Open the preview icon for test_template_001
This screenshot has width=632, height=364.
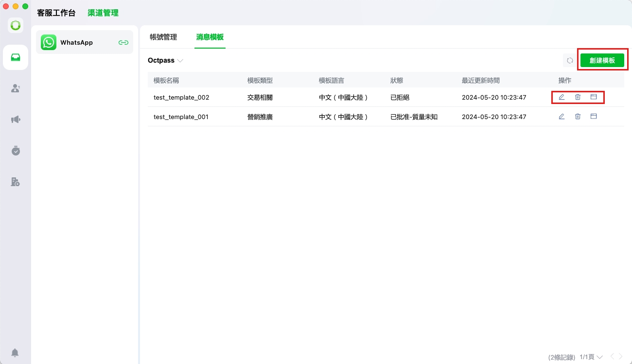pos(594,117)
